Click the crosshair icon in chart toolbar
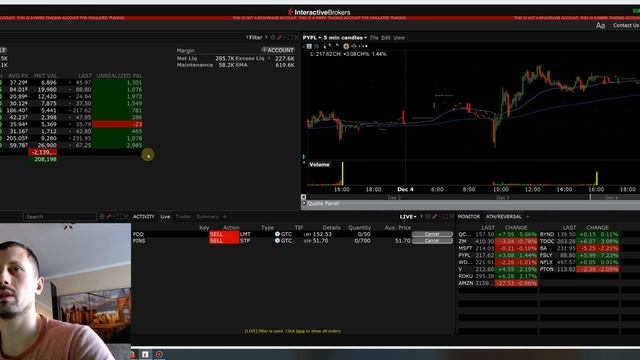Image resolution: width=640 pixels, height=360 pixels. 353,46
